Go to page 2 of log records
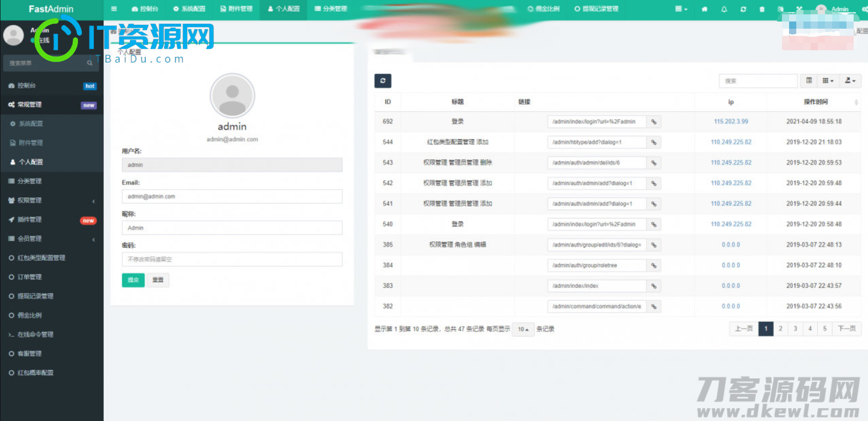 pos(780,329)
